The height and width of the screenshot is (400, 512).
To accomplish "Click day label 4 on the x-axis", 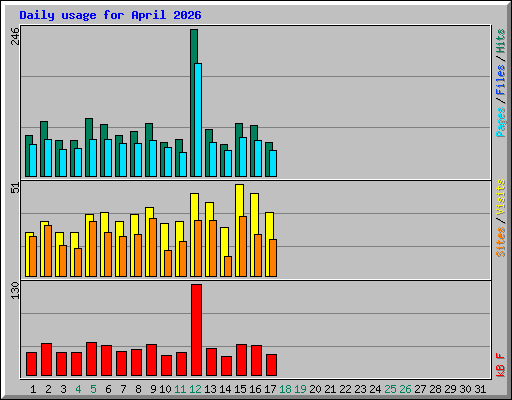I will tap(78, 389).
